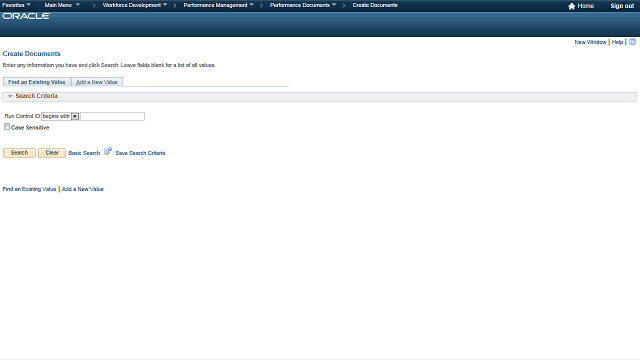Select the Create Documents breadcrumb
Viewport: 640px width, 360px height.
pos(375,5)
